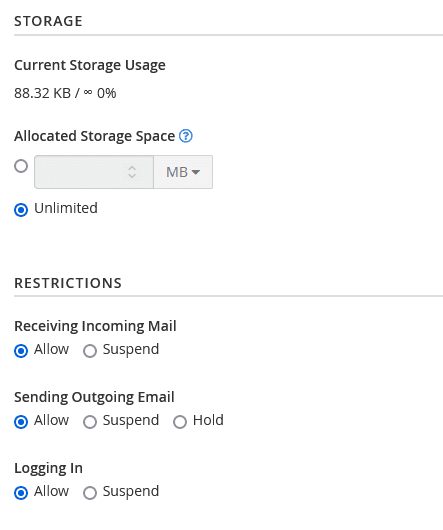Set Sending Outgoing Email to Suspend
This screenshot has height=530, width=443.
90,422
